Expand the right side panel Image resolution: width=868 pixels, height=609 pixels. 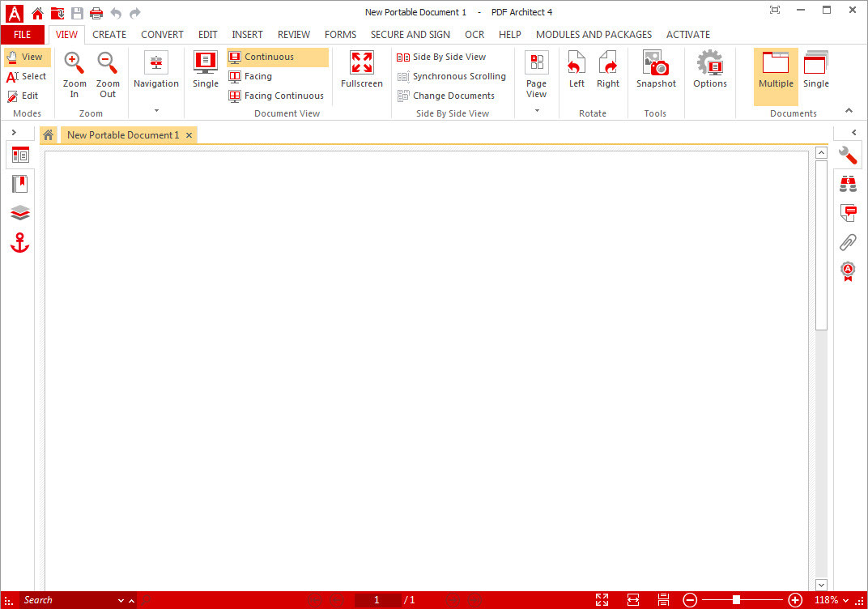(854, 132)
